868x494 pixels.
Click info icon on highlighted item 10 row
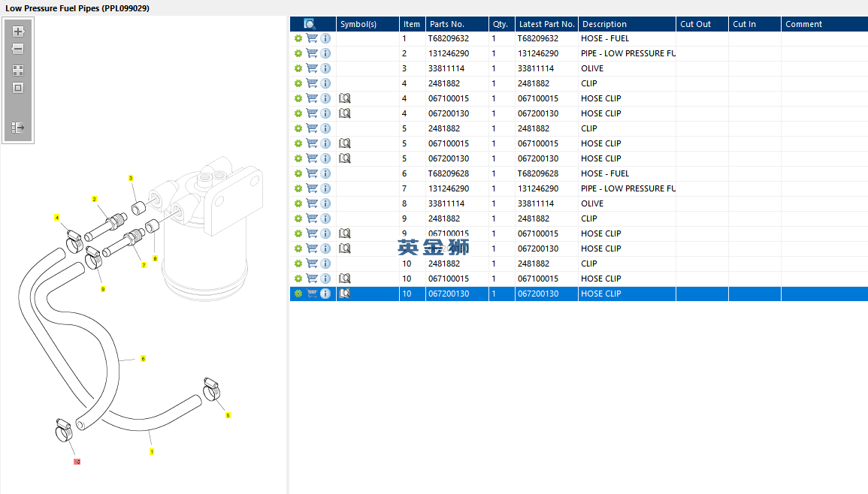pyautogui.click(x=325, y=294)
